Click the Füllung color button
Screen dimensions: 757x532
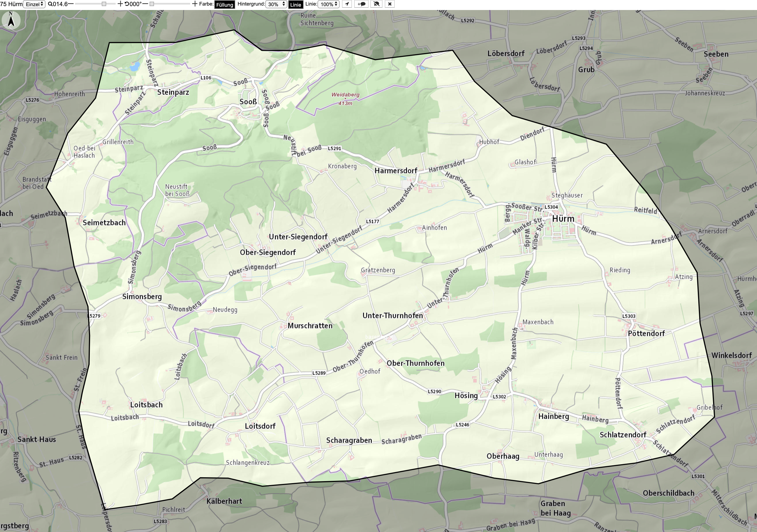(225, 5)
